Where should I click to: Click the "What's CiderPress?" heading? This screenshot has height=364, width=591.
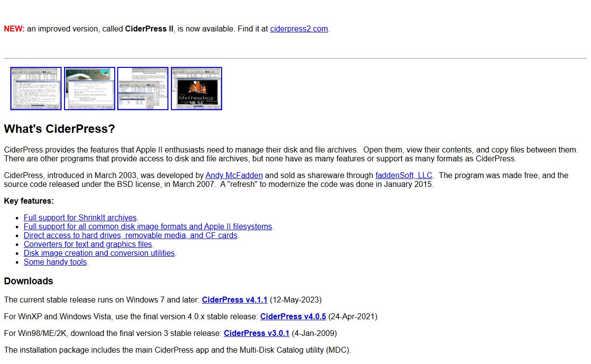pos(60,129)
